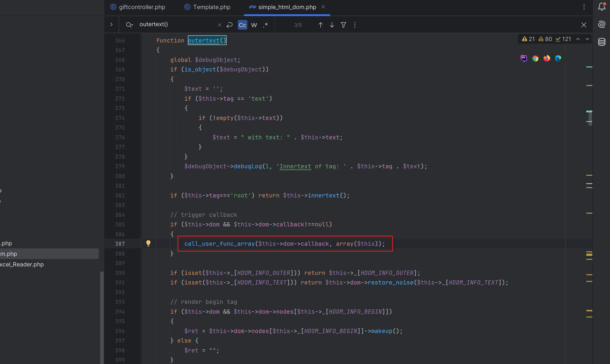The image size is (610, 364).
Task: Select the xcel_Reader.php file in tree
Action: point(22,264)
